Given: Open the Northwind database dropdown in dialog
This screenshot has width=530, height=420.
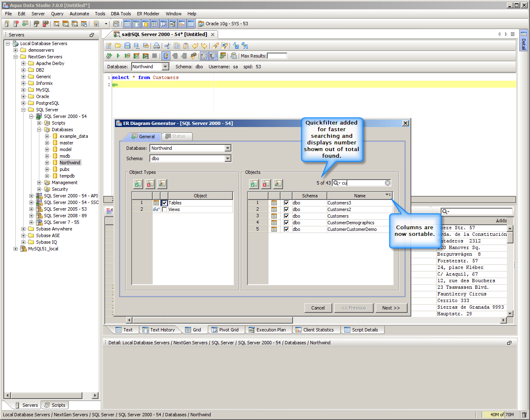Looking at the screenshot, I should (x=228, y=148).
